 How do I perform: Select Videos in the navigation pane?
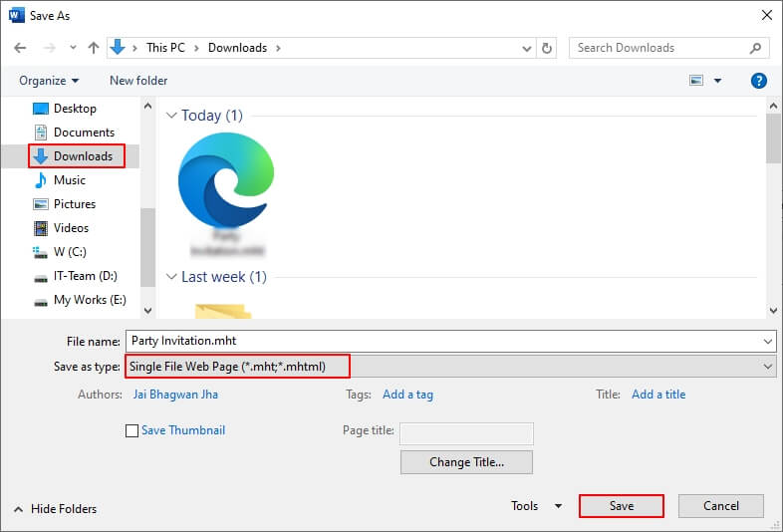(71, 228)
